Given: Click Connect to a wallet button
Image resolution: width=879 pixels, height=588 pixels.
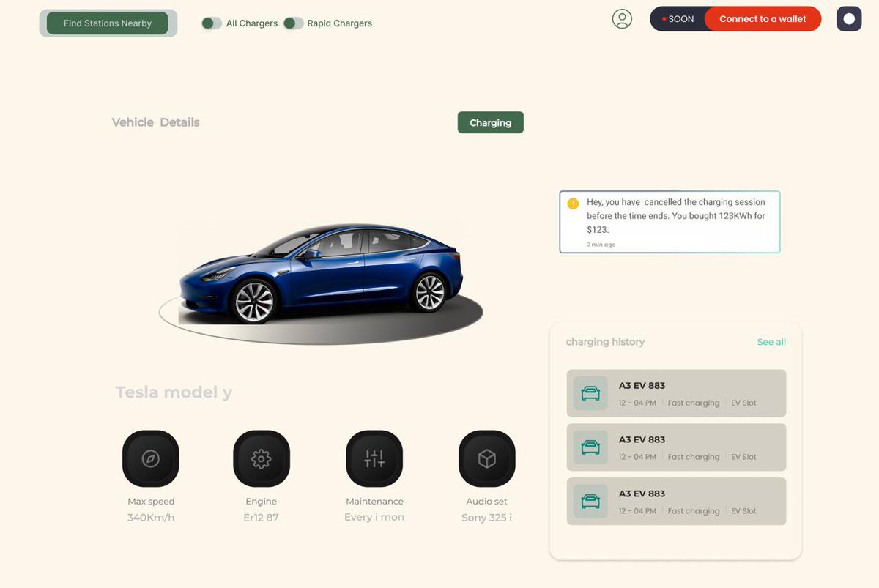Looking at the screenshot, I should pyautogui.click(x=763, y=19).
